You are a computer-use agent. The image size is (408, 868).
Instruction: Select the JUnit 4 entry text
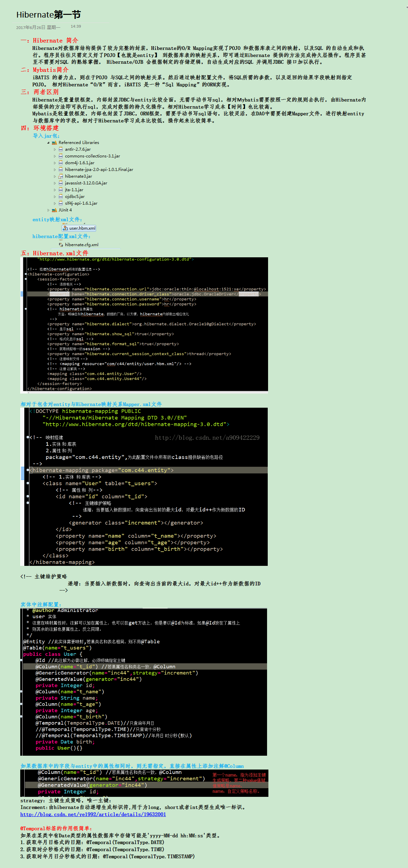pyautogui.click(x=65, y=210)
